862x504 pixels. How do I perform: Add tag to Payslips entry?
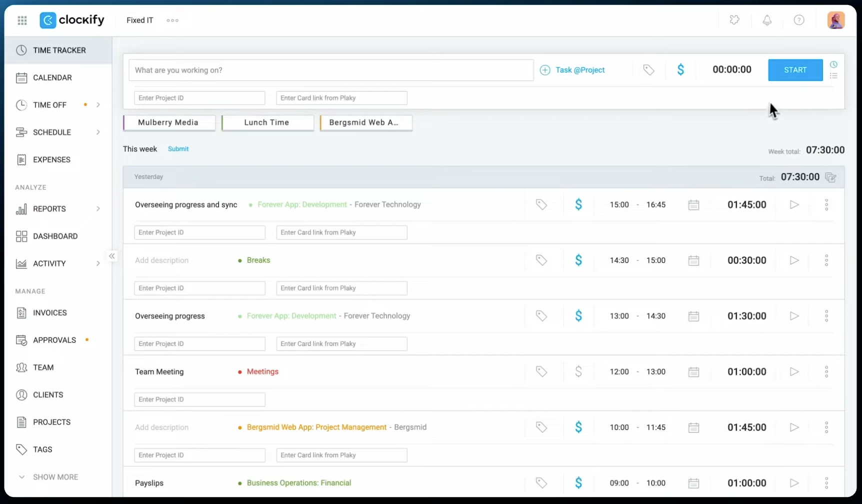point(541,483)
